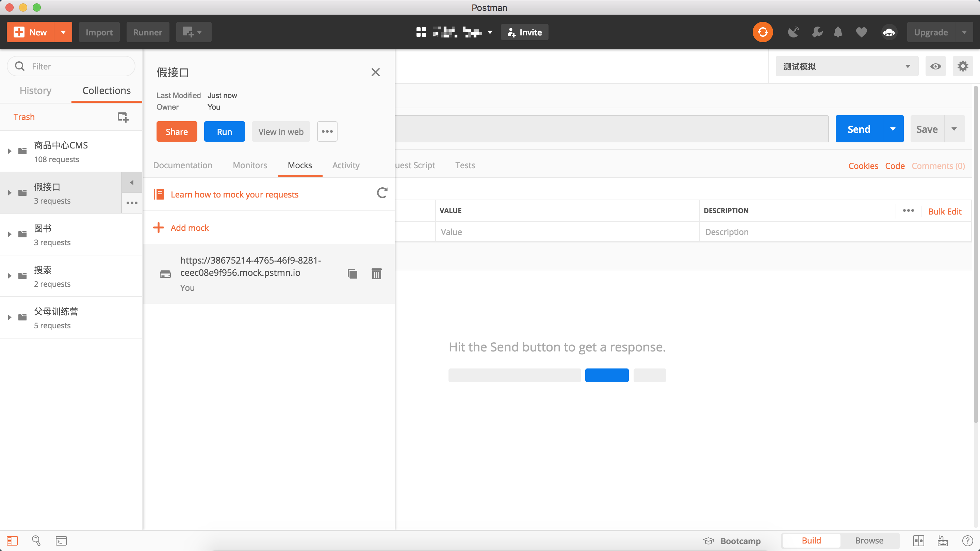Switch to the Collections tab
This screenshot has height=551, width=980.
(107, 91)
